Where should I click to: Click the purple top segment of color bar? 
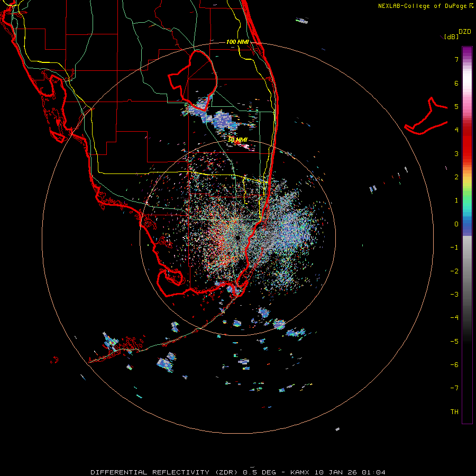click(x=467, y=52)
